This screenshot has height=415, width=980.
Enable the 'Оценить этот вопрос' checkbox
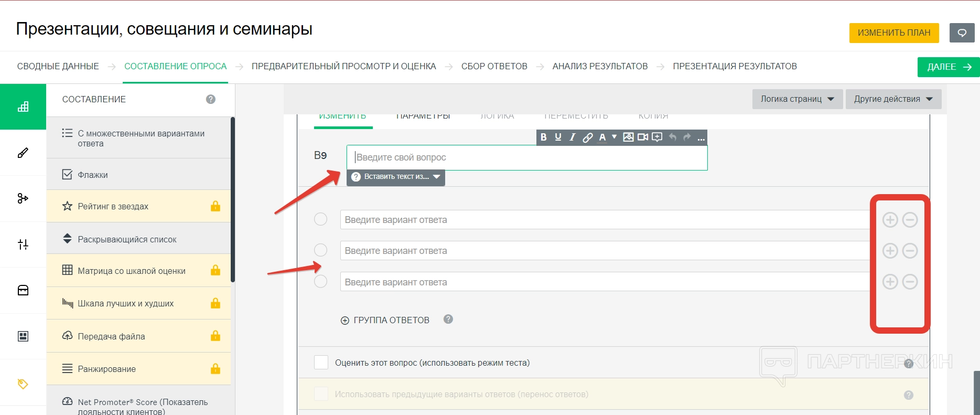[x=321, y=363]
